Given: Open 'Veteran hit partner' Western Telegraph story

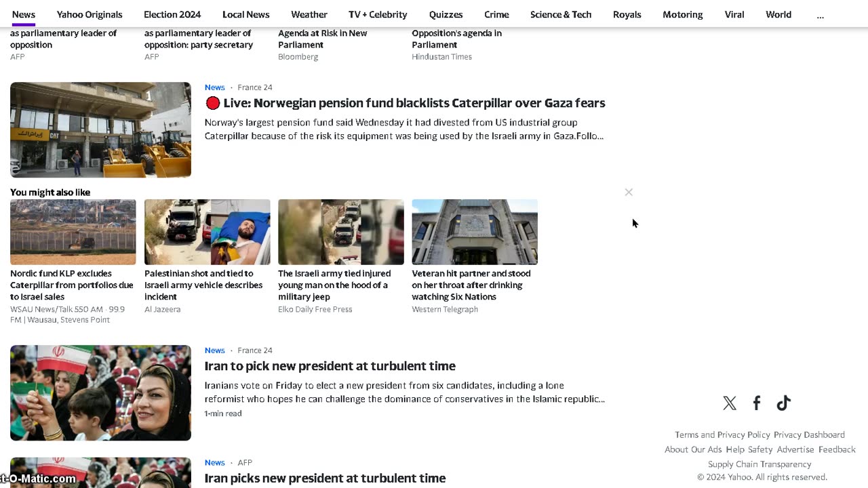Looking at the screenshot, I should (x=471, y=285).
